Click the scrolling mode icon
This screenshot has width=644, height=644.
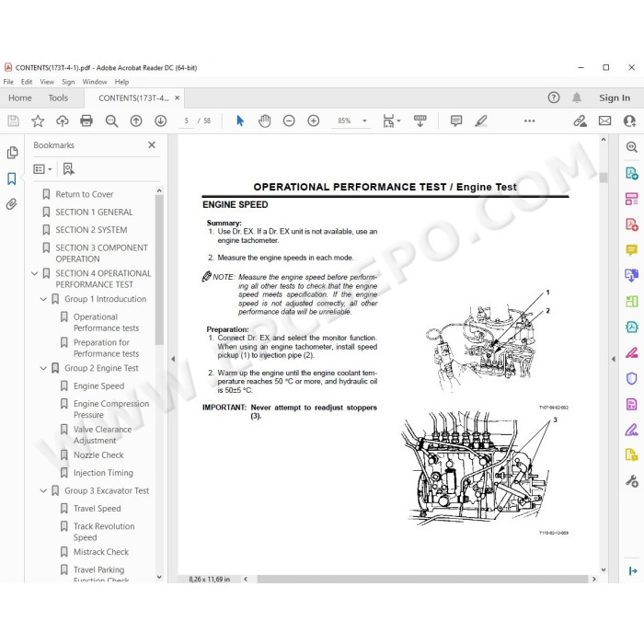420,121
